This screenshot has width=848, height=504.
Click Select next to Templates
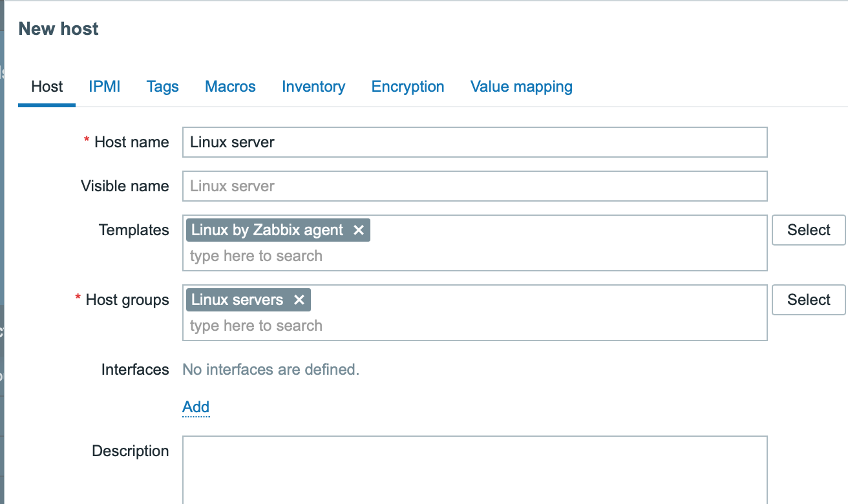[x=809, y=229]
